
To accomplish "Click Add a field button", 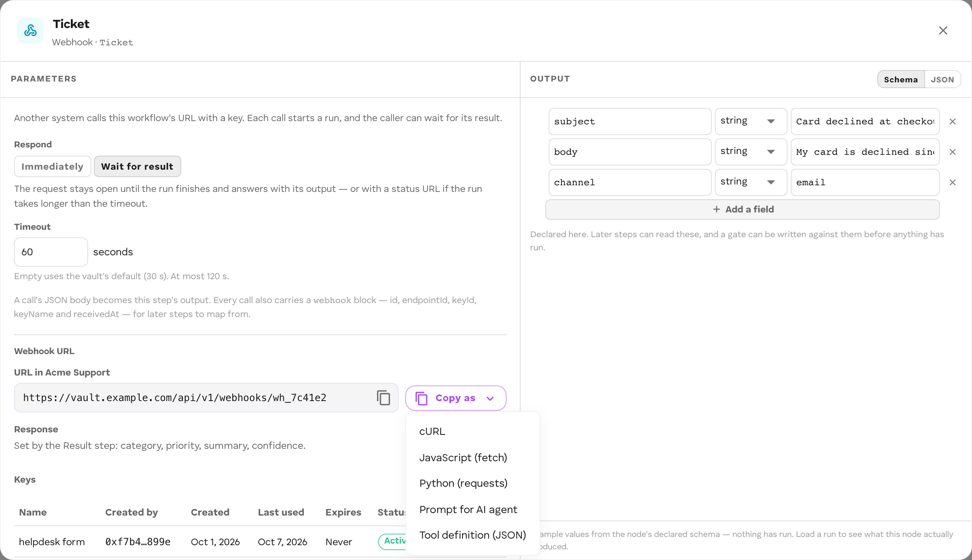I will pyautogui.click(x=743, y=210).
